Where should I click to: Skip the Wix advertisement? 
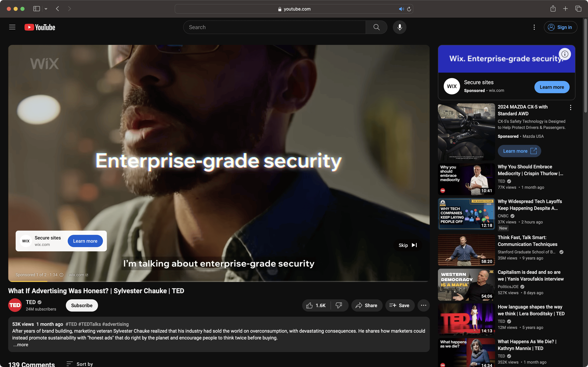[x=408, y=245]
